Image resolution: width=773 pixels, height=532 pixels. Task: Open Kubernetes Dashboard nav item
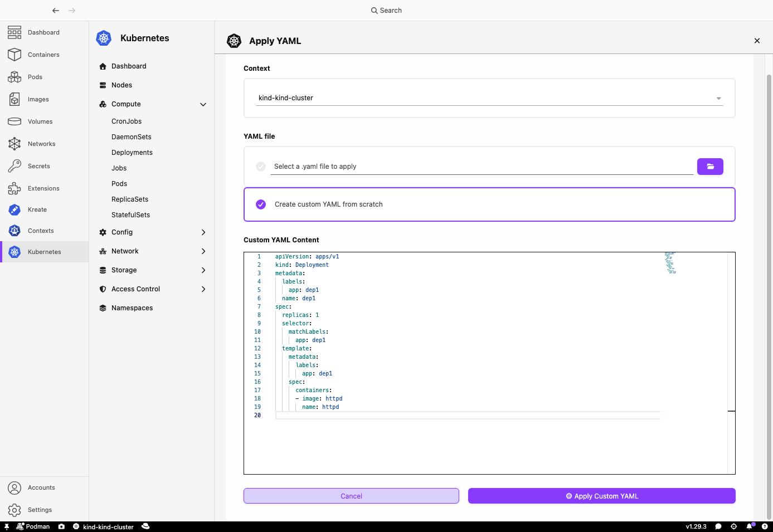point(152,66)
